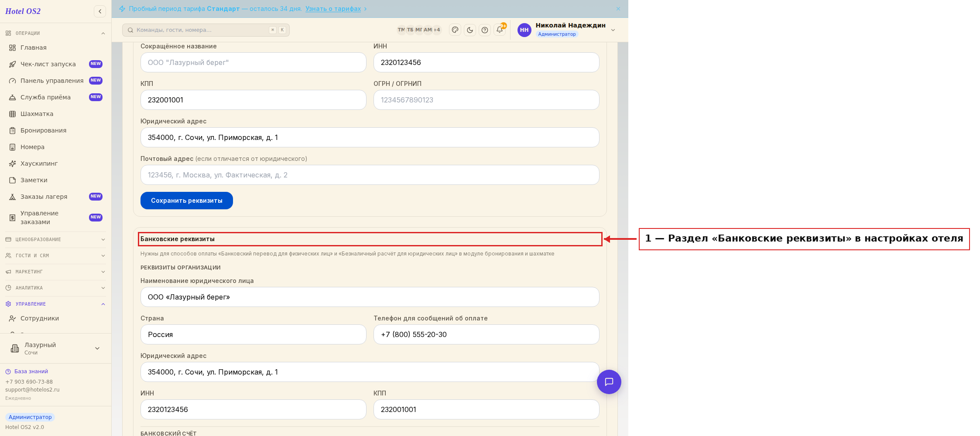980x436 pixels.
Task: Collapse the sidebar with the arrow icon
Action: (x=100, y=11)
